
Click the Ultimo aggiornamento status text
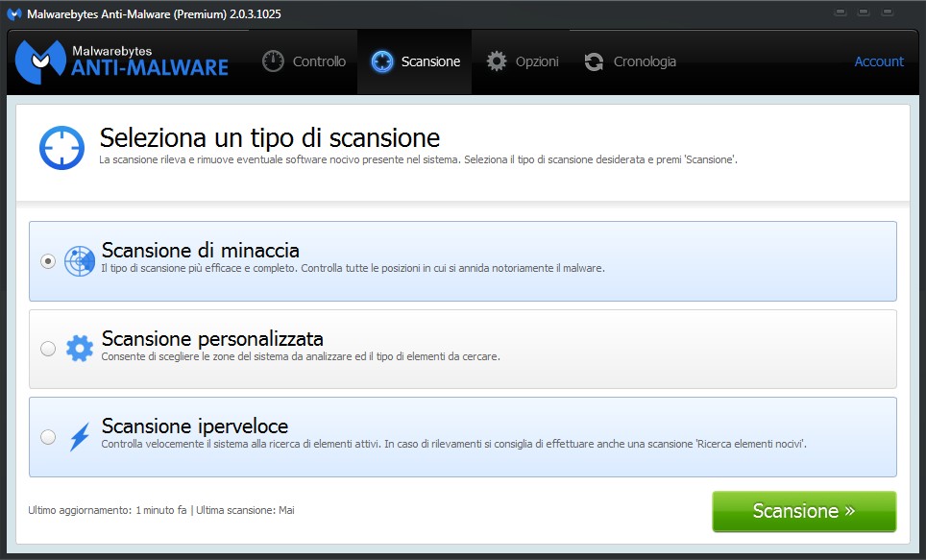pyautogui.click(x=107, y=510)
